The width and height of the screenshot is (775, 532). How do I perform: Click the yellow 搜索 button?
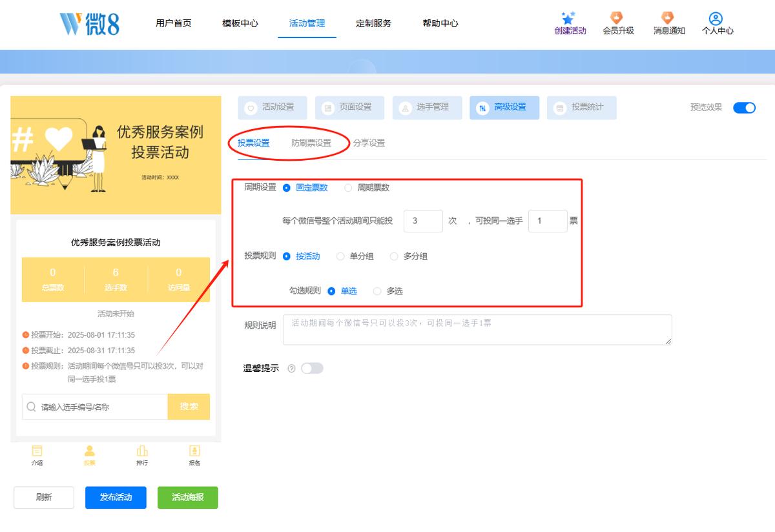pos(189,407)
